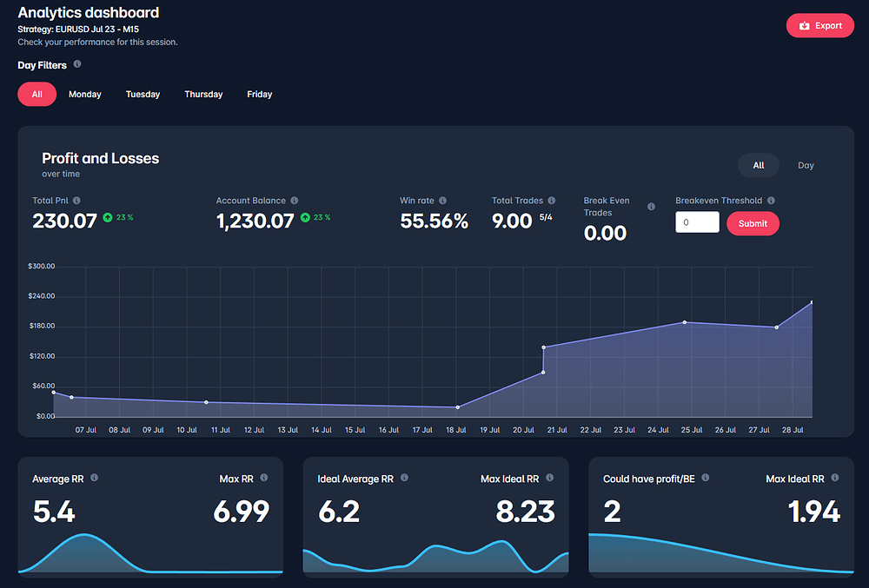Click info icon next to Could have profit/BE
The height and width of the screenshot is (588, 869).
point(706,478)
